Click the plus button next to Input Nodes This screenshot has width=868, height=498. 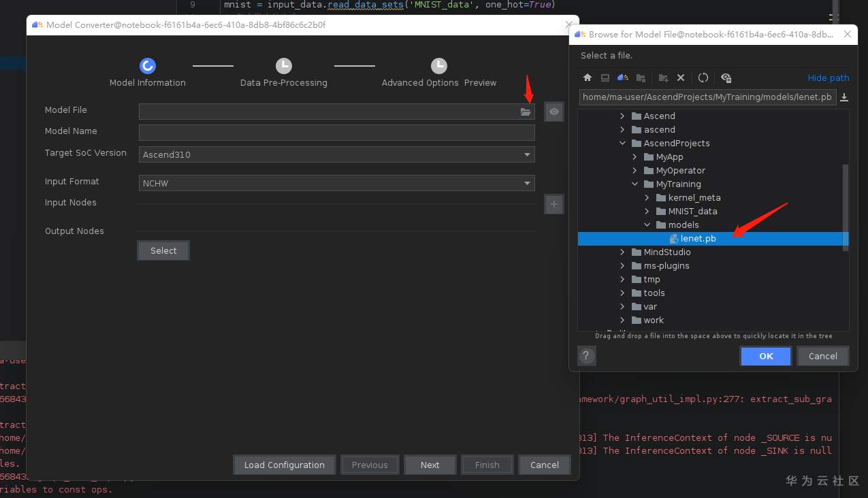[x=554, y=203]
